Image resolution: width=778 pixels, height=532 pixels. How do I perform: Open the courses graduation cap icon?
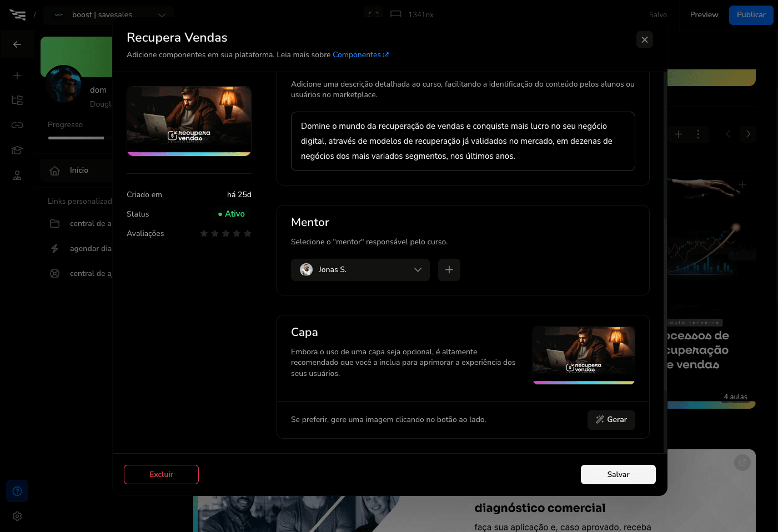[x=17, y=150]
